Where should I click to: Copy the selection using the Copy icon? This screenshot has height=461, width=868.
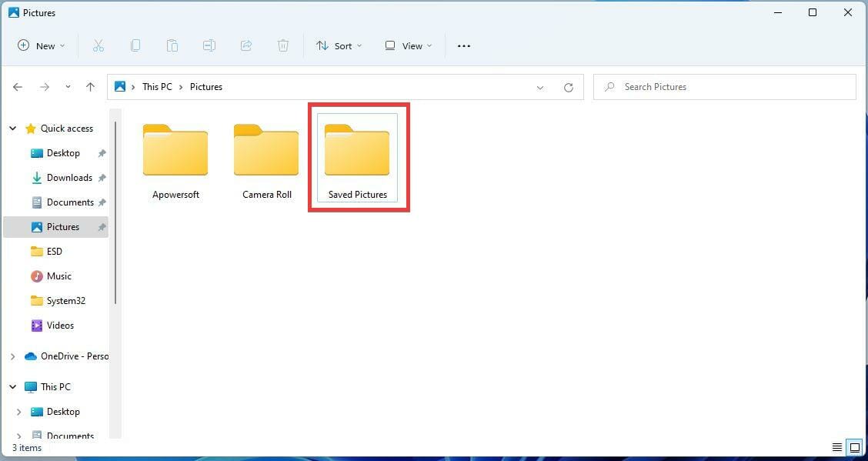coord(135,45)
